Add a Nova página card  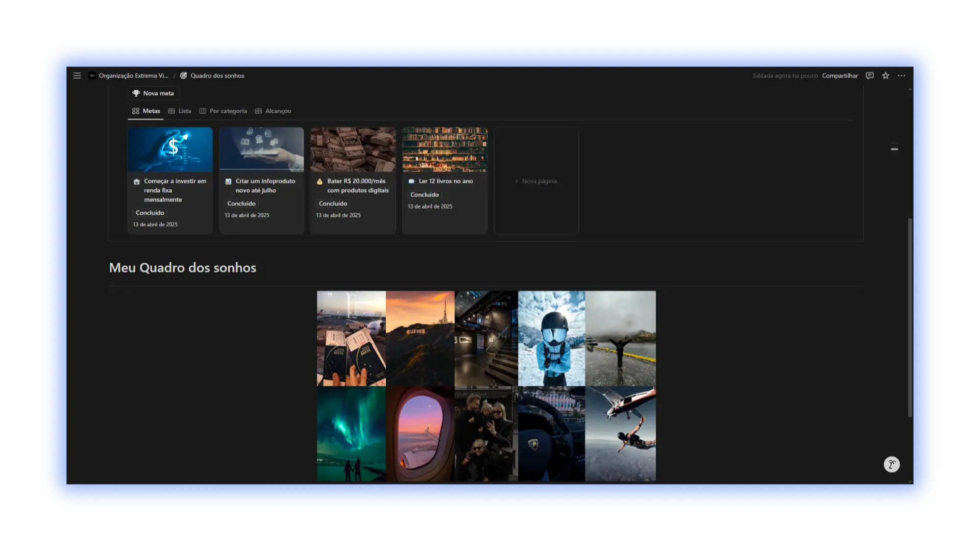coord(536,181)
